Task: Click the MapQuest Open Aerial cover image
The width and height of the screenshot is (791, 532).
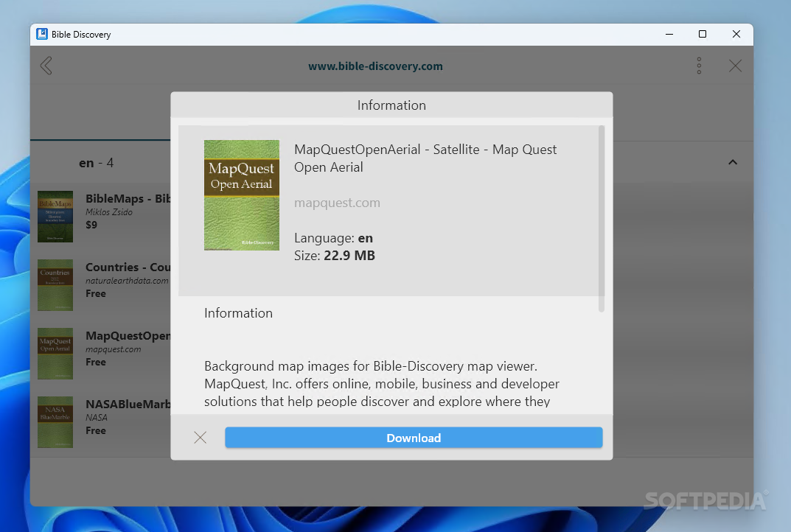Action: [242, 195]
